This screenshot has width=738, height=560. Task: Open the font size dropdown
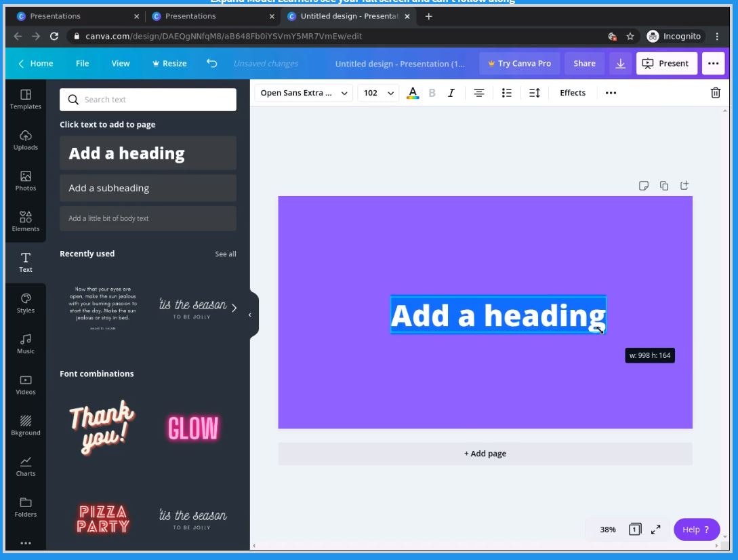click(x=378, y=93)
